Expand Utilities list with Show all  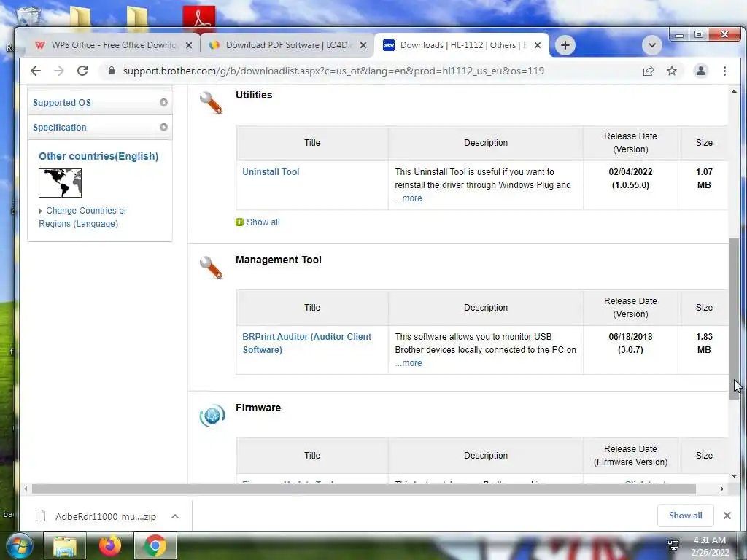coord(263,222)
